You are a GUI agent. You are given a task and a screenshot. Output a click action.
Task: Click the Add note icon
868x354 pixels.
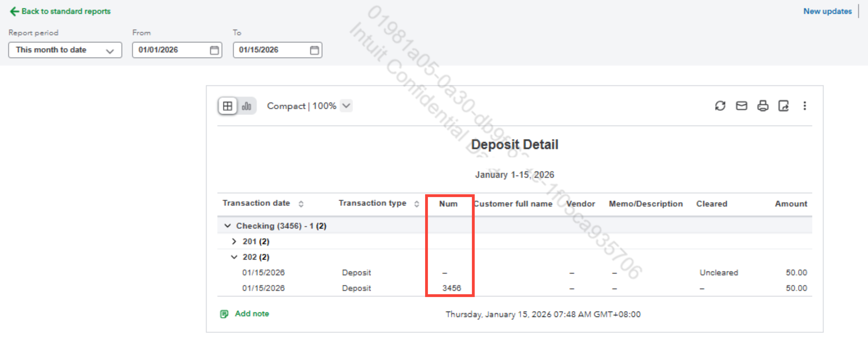pyautogui.click(x=224, y=314)
